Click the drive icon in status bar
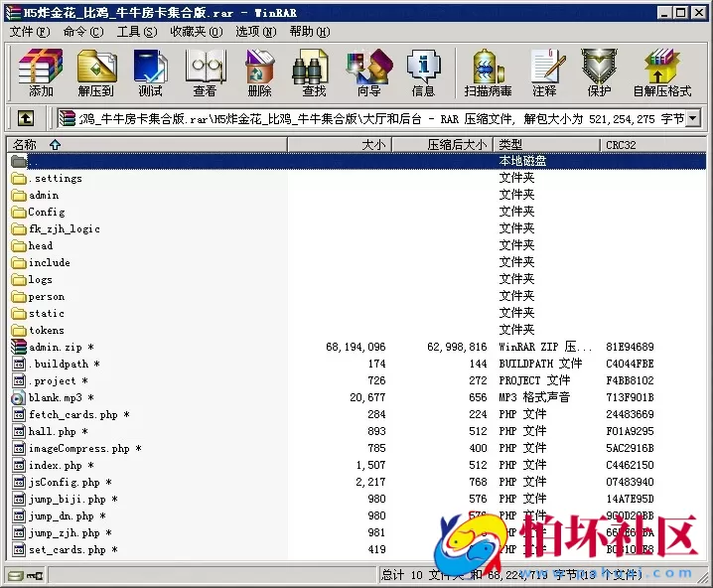 click(16, 576)
